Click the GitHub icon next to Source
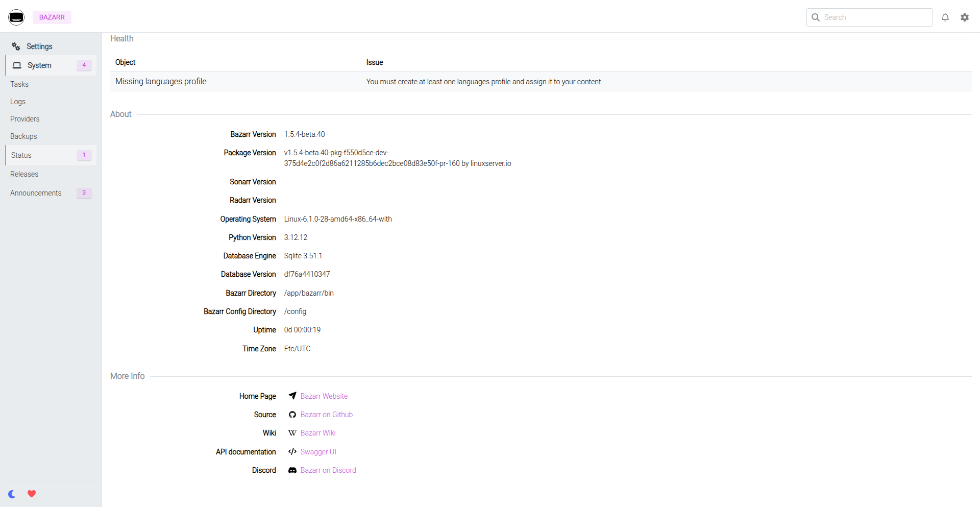The image size is (980, 507). tap(292, 415)
